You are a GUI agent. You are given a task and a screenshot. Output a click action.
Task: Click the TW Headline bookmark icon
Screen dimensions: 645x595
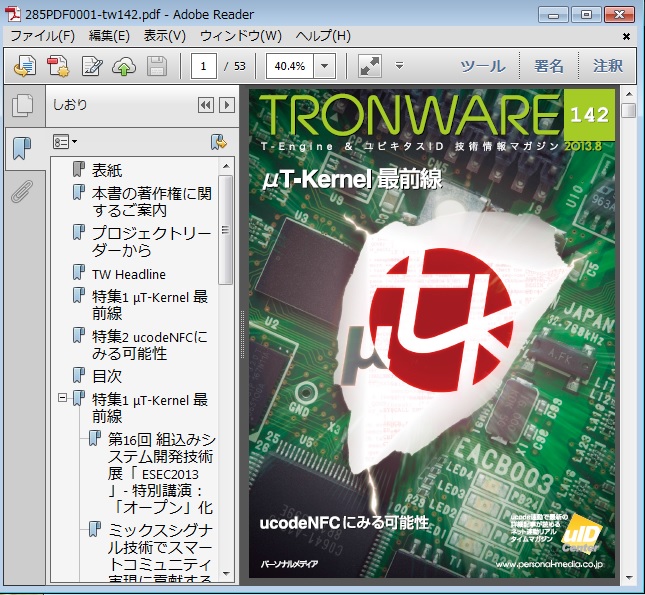[79, 272]
